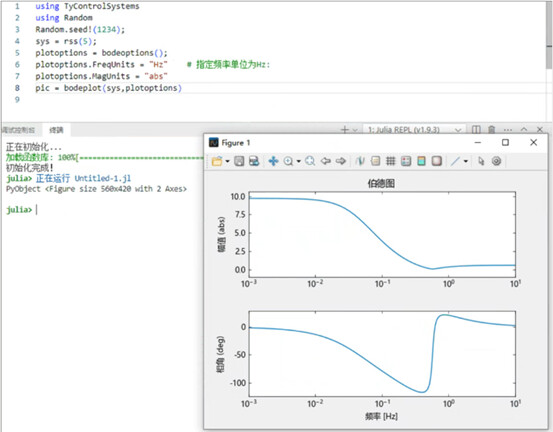This screenshot has height=432, width=553.
Task: Click line number 6 in editor gutter
Action: pyautogui.click(x=17, y=65)
